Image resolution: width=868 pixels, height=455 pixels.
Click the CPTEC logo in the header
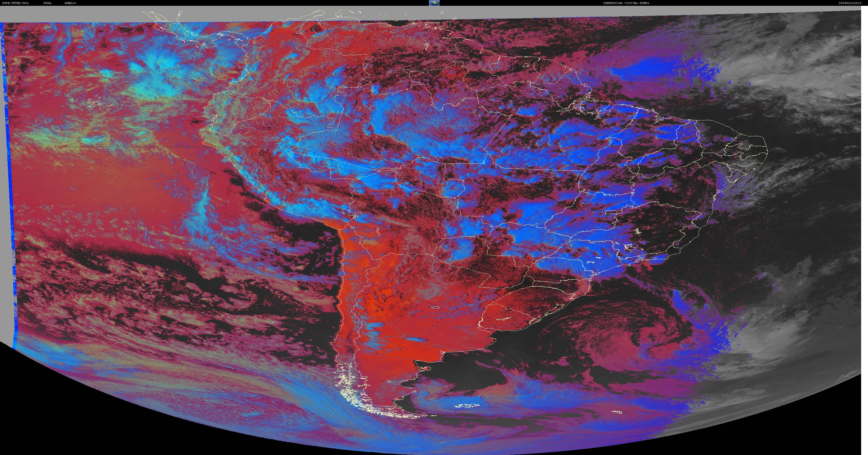(x=434, y=3)
